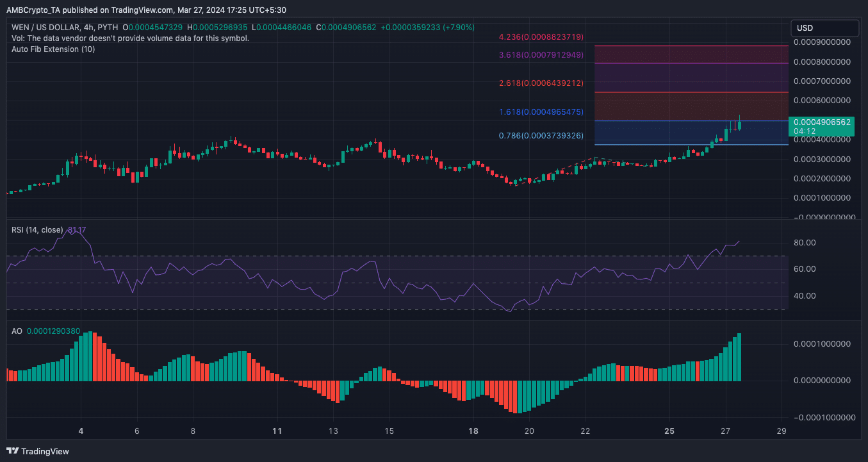Click the -0.0001000000 AO axis label
The height and width of the screenshot is (462, 868).
[824, 417]
